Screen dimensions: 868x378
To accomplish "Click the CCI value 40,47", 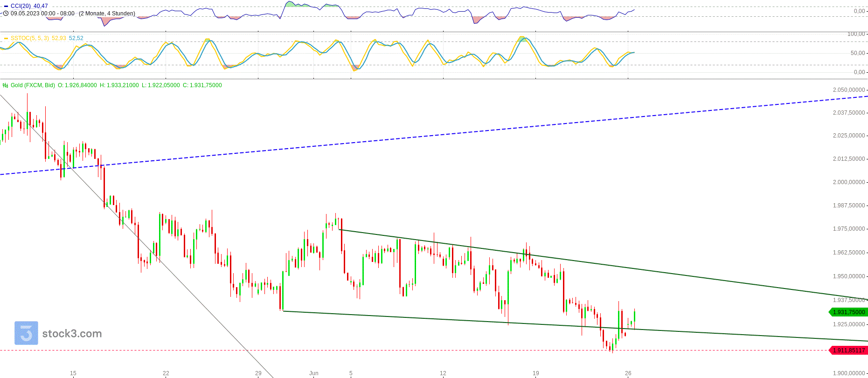I will click(x=41, y=6).
